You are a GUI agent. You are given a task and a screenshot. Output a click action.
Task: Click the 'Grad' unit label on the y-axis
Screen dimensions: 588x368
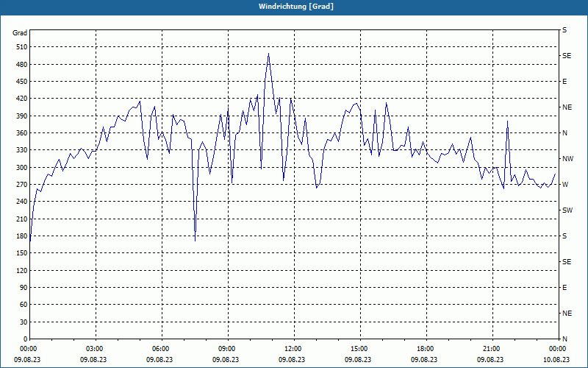[20, 33]
